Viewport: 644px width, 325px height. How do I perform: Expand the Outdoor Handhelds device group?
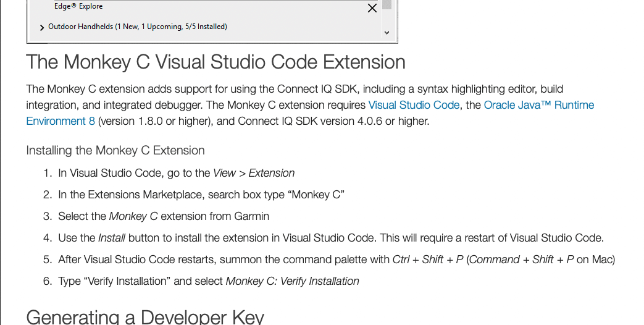[x=42, y=27]
